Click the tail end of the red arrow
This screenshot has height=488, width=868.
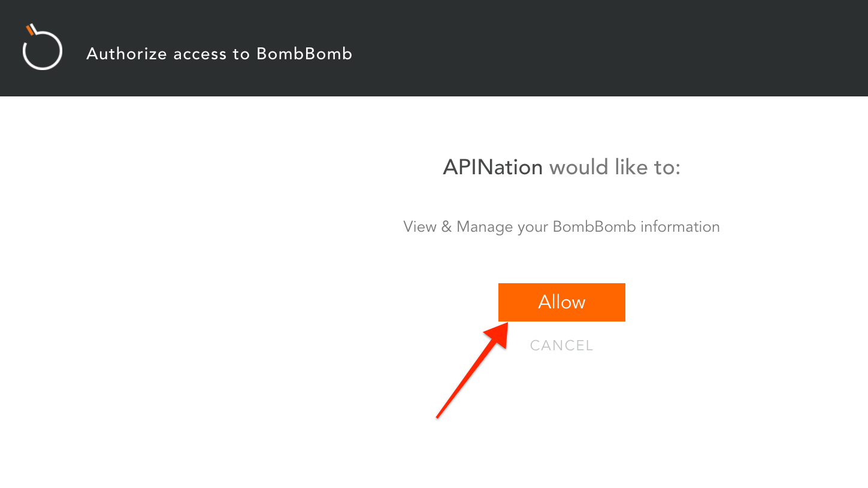(438, 416)
